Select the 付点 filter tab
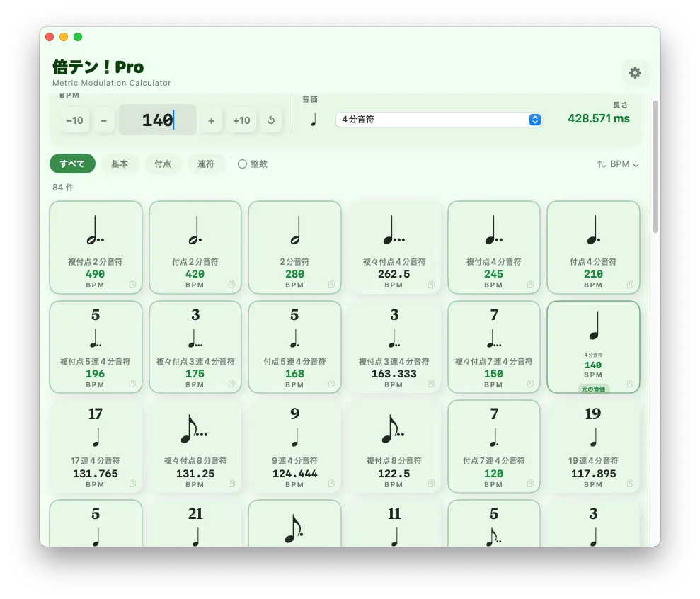This screenshot has height=599, width=700. (163, 164)
